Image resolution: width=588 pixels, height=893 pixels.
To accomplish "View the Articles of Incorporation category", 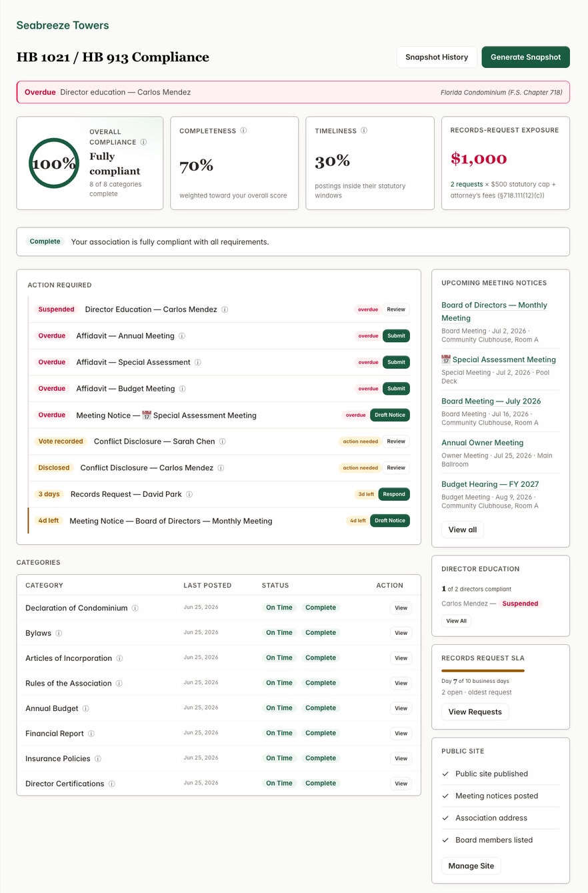I will point(401,658).
